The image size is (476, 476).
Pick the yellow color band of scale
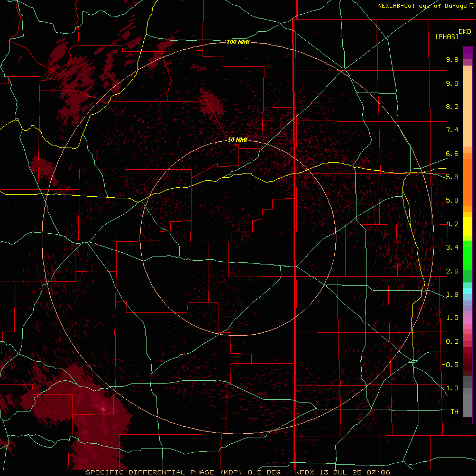point(467,226)
